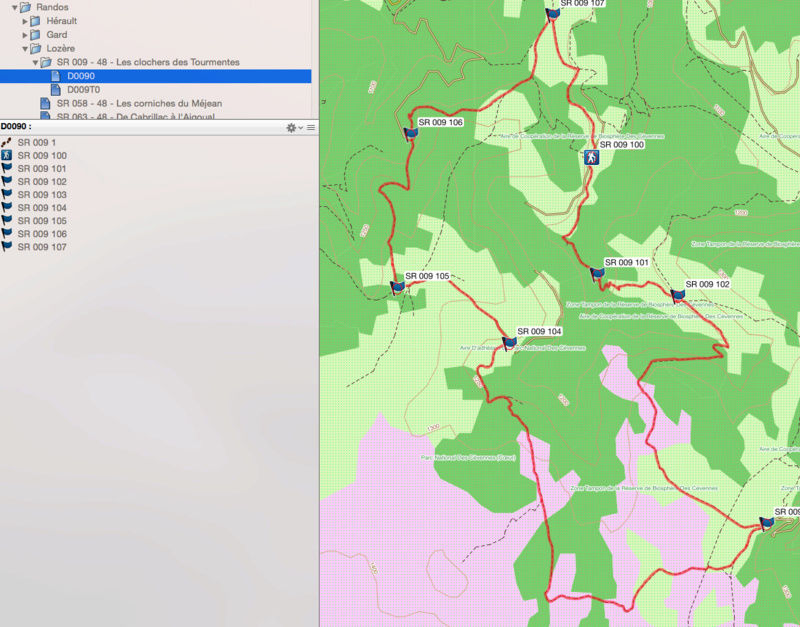The height and width of the screenshot is (627, 800).
Task: Click the Randos folder icon
Action: click(26, 7)
